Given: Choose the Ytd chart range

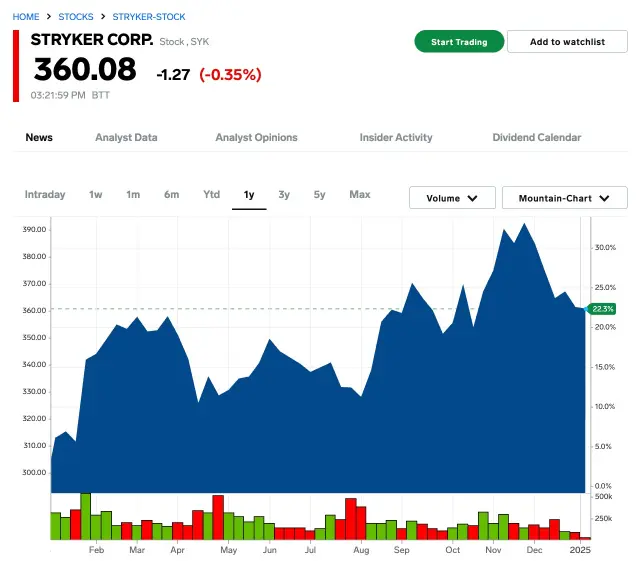Looking at the screenshot, I should pyautogui.click(x=211, y=194).
